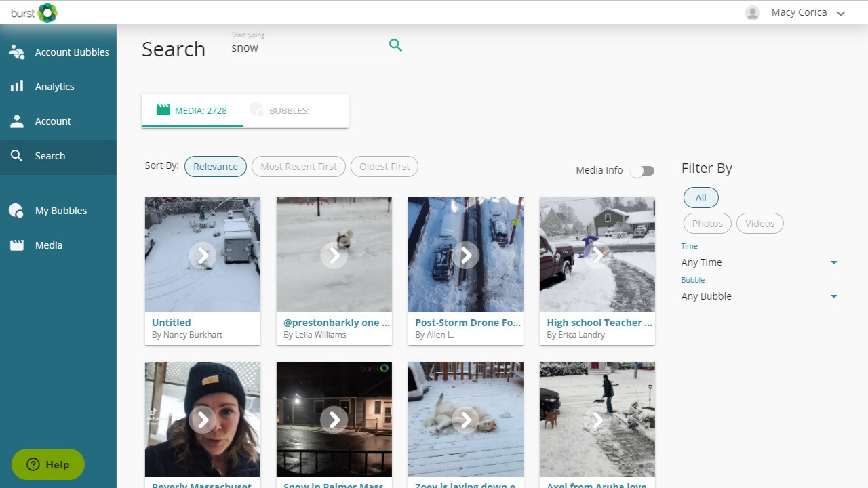This screenshot has height=488, width=868.
Task: Select the Media: 2728 tab
Action: click(x=193, y=110)
